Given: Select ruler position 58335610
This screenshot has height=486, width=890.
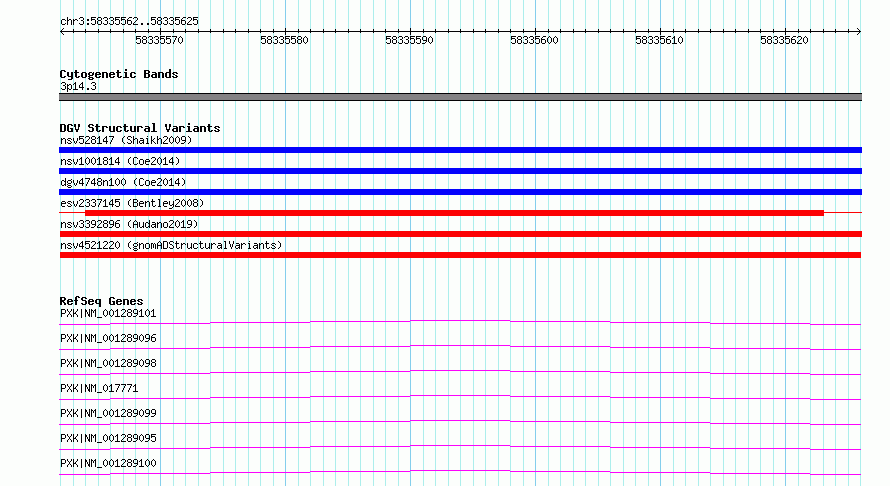Looking at the screenshot, I should (659, 40).
